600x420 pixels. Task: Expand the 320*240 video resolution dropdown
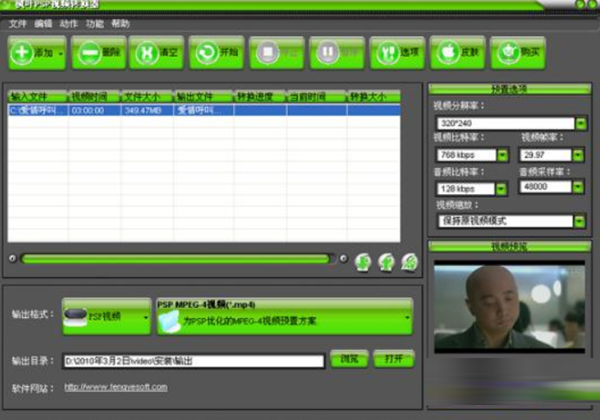(x=580, y=124)
